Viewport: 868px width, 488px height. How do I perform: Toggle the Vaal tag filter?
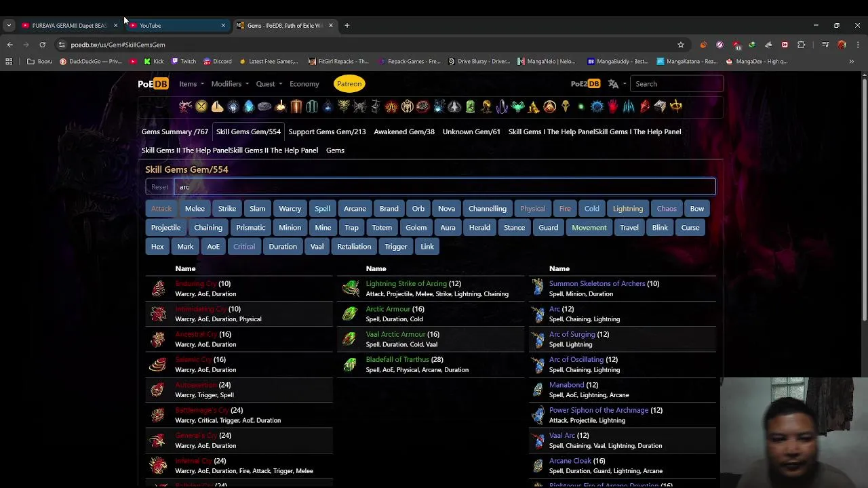pyautogui.click(x=317, y=247)
